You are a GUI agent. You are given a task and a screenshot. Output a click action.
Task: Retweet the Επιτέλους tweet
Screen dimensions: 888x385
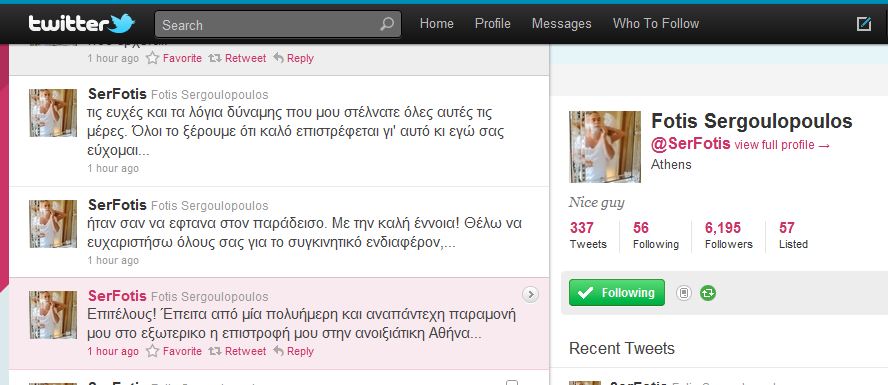237,351
